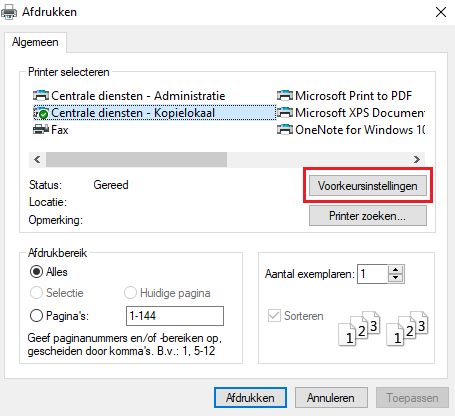The image size is (455, 416).
Task: Select the Pagina's radio button
Action: [36, 315]
